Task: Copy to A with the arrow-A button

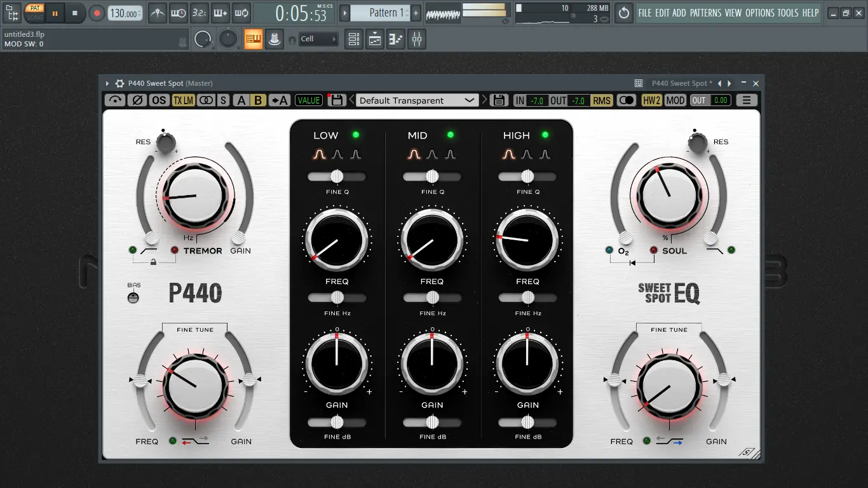Action: point(279,100)
